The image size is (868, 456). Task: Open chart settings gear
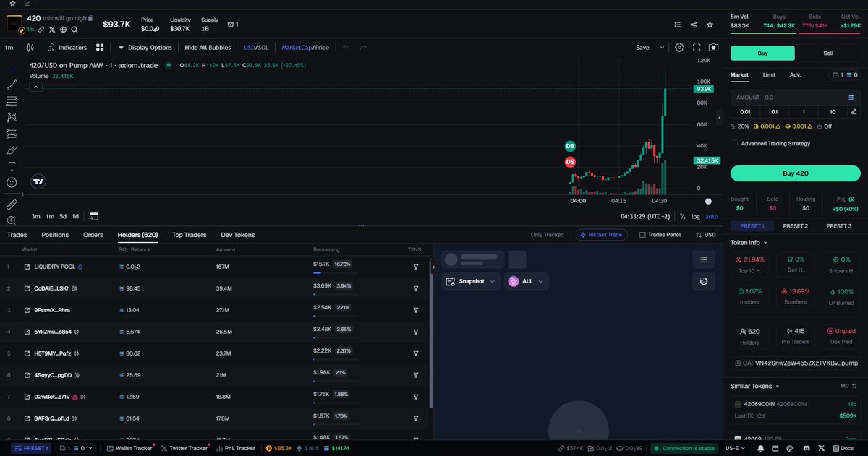(x=679, y=48)
